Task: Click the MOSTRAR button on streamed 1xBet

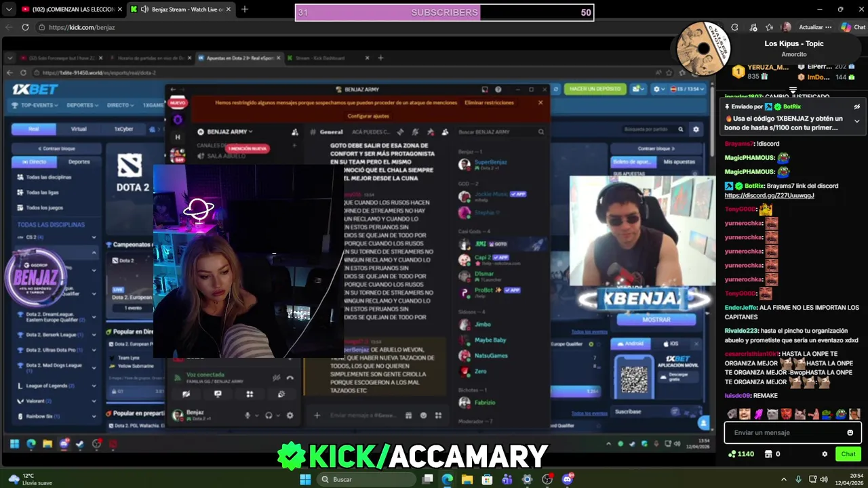Action: [656, 319]
